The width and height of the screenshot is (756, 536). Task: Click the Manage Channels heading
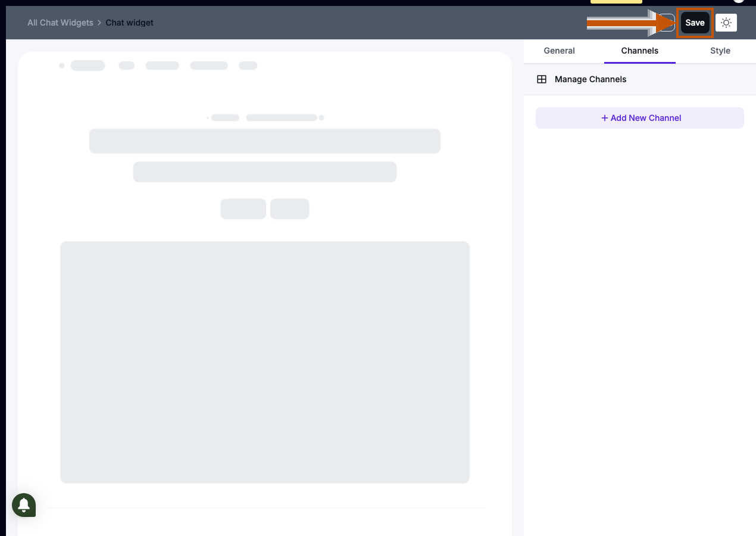point(591,79)
